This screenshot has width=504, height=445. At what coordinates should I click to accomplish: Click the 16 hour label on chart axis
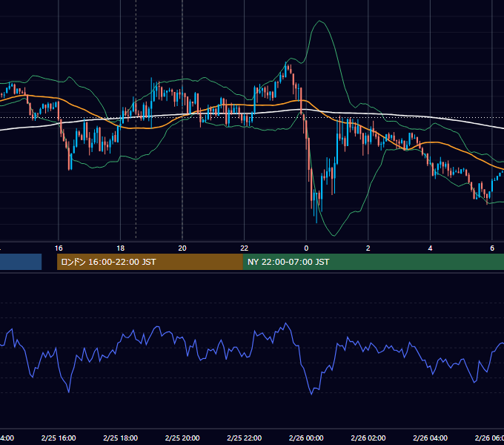[59, 248]
